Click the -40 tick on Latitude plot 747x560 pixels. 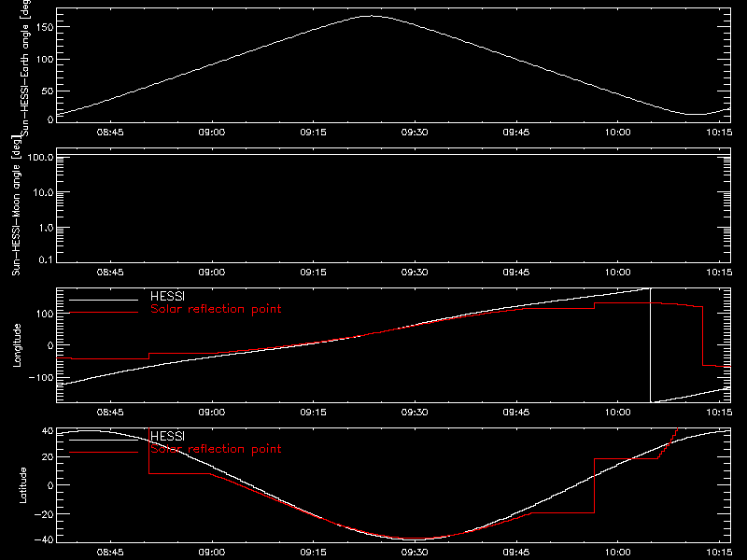(x=44, y=540)
